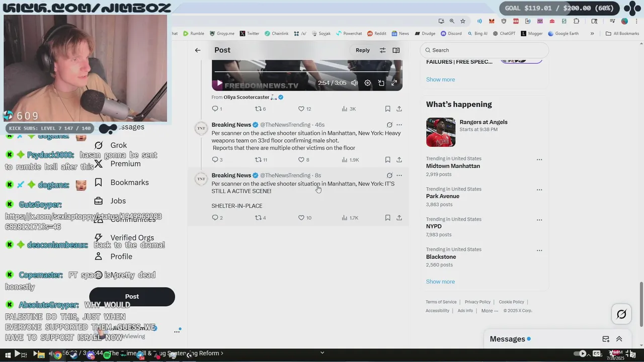The width and height of the screenshot is (644, 362).
Task: Open Oliya Scootercaster profile link
Action: pos(247,97)
